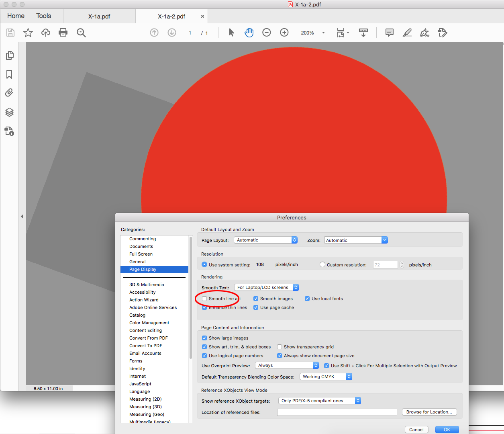
Task: Select the comment annotation tool
Action: 389,33
